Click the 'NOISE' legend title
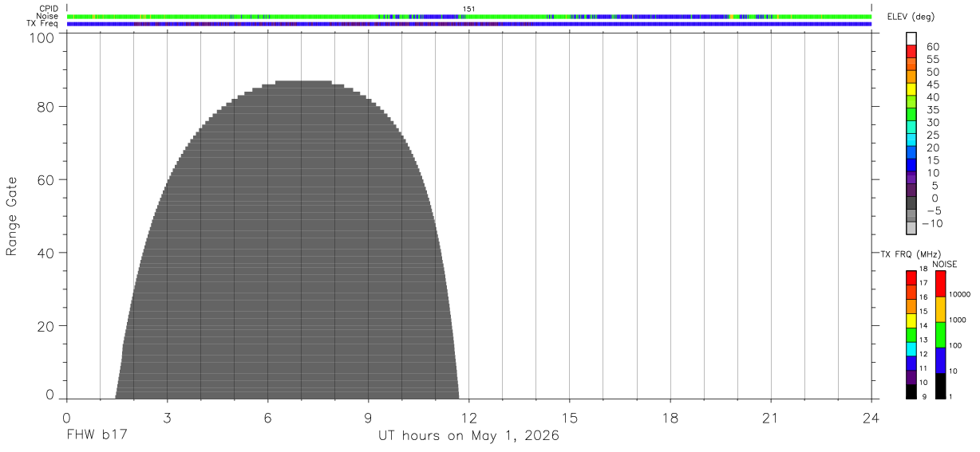The height and width of the screenshot is (452, 980). 944,264
